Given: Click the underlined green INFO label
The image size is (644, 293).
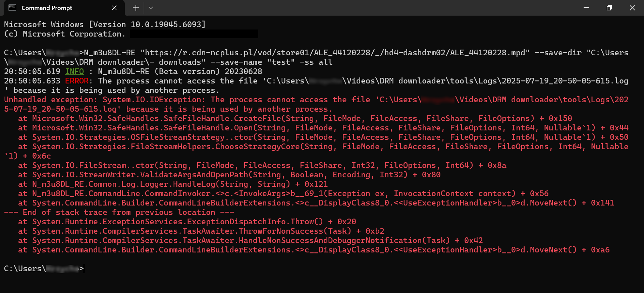Looking at the screenshot, I should pyautogui.click(x=74, y=71).
